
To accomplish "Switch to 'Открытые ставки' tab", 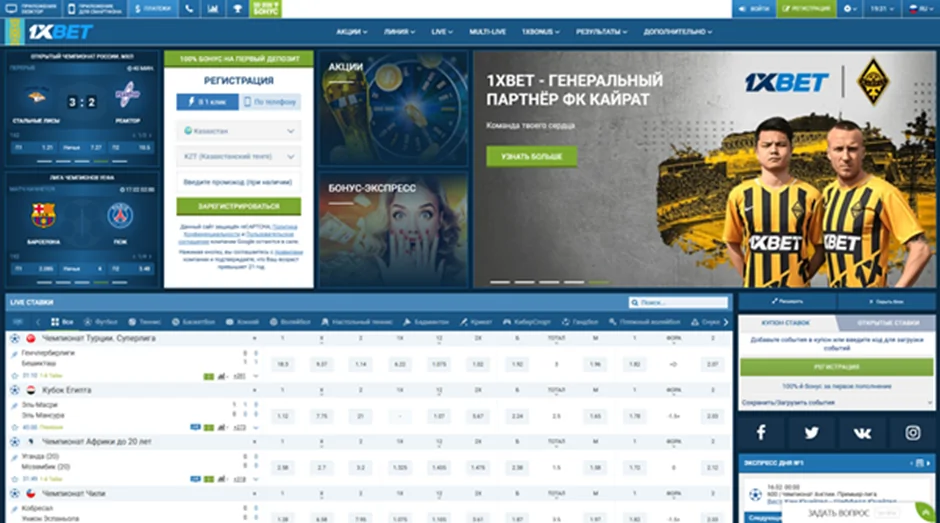I will click(x=888, y=323).
